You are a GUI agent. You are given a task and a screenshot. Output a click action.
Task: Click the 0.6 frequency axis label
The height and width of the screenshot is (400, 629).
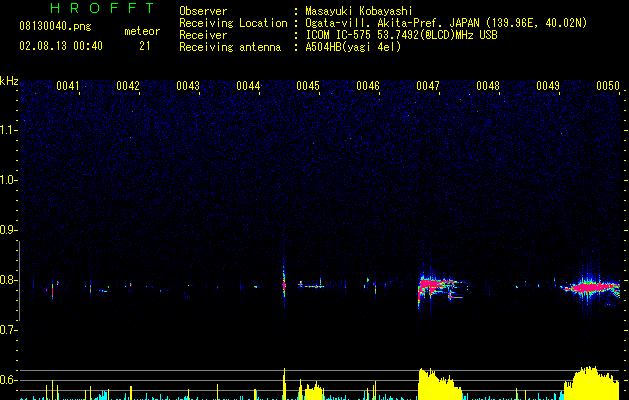pyautogui.click(x=8, y=380)
